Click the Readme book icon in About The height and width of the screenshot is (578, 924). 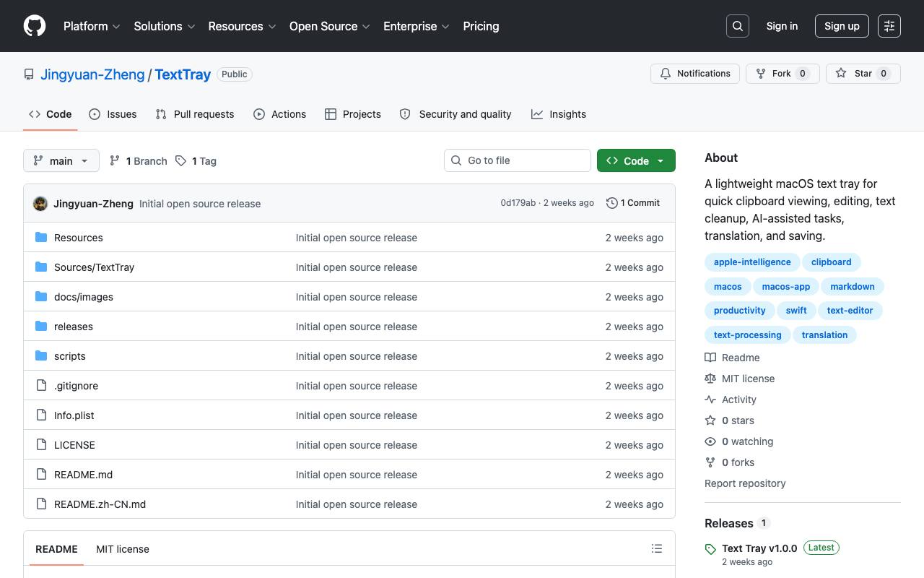click(x=710, y=358)
